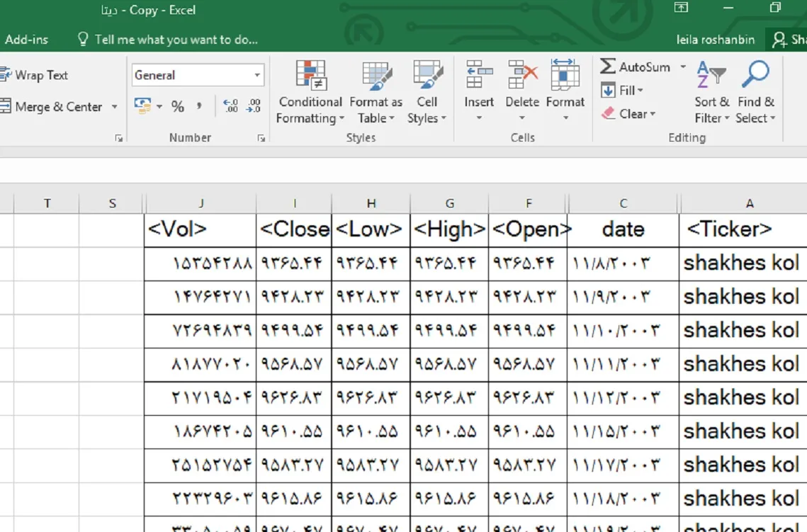Toggle Wrap Text on selected cells
The image size is (807, 532).
(34, 75)
